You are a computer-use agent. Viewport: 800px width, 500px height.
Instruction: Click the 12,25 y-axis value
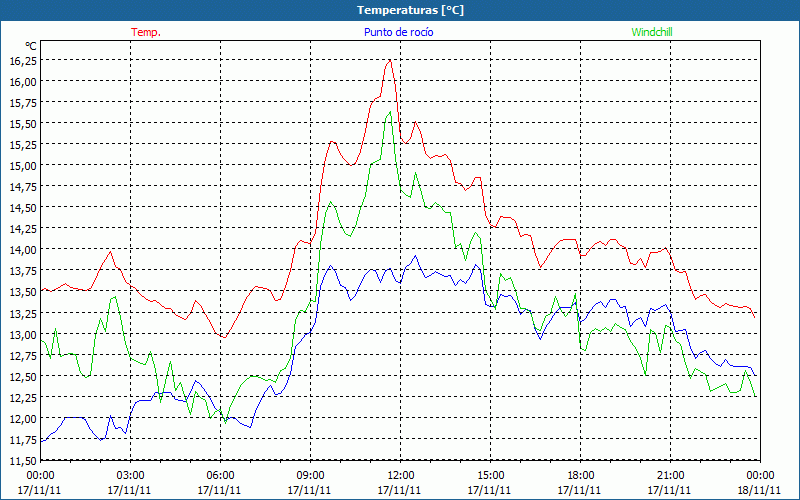point(22,397)
